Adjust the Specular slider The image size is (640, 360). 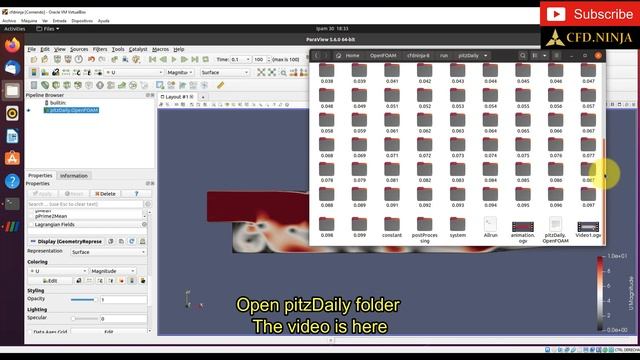[84, 318]
